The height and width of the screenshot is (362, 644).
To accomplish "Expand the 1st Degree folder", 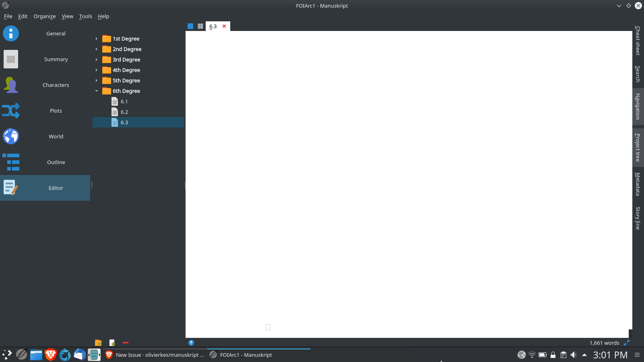I will (x=97, y=39).
